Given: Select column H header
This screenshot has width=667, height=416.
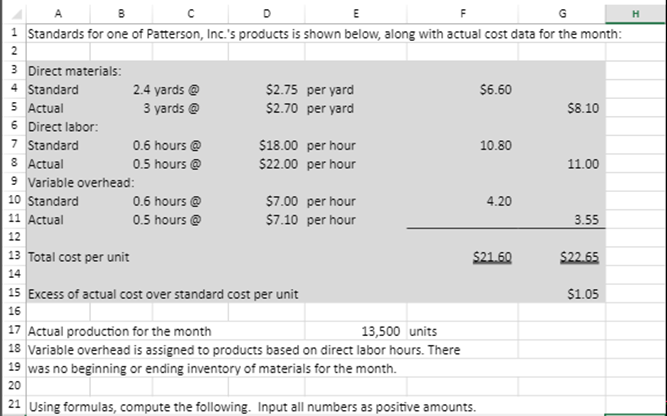Looking at the screenshot, I should [636, 14].
